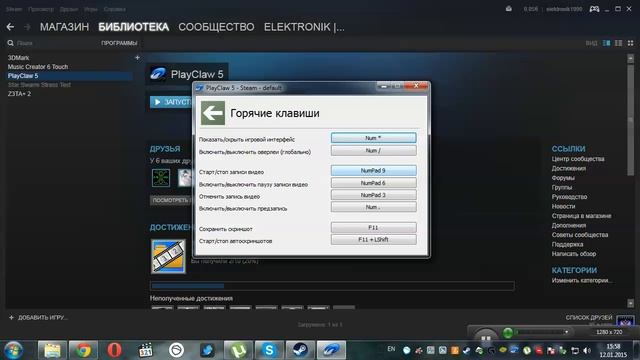Image resolution: width=640 pixels, height=360 pixels.
Task: Open the ELEKTRONIK profile tab
Action: tap(304, 27)
